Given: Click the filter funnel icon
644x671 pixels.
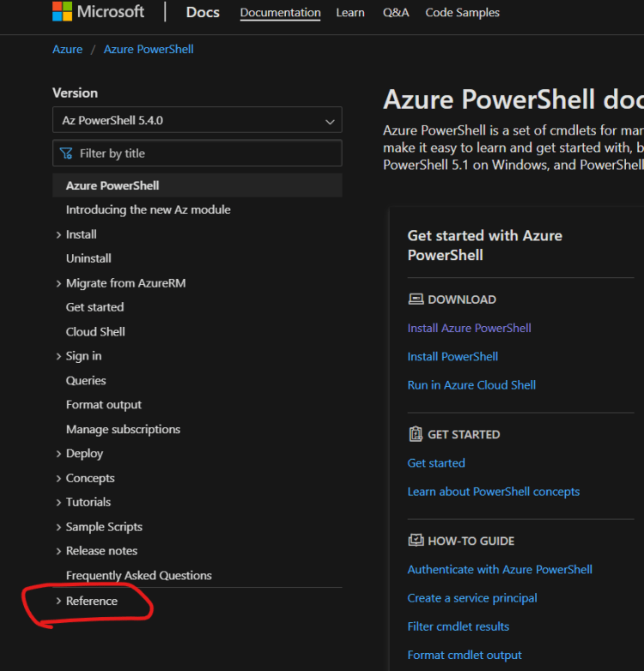Looking at the screenshot, I should [x=66, y=154].
